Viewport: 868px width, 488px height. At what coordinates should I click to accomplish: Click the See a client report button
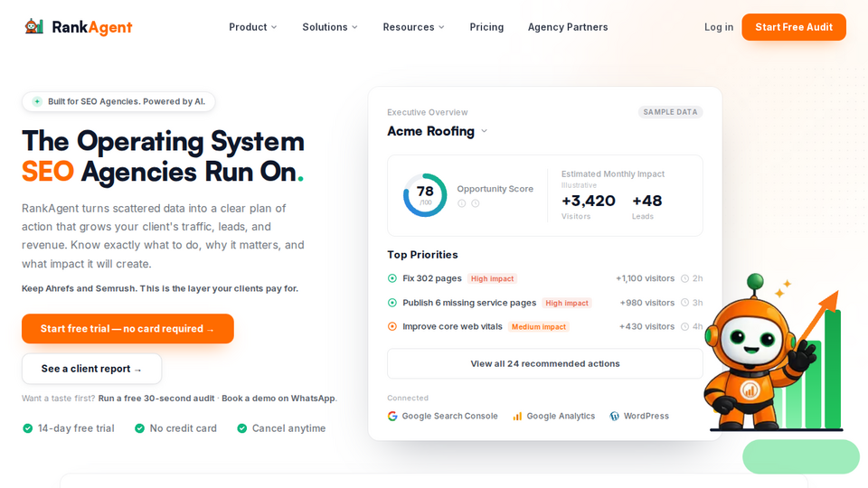click(92, 369)
